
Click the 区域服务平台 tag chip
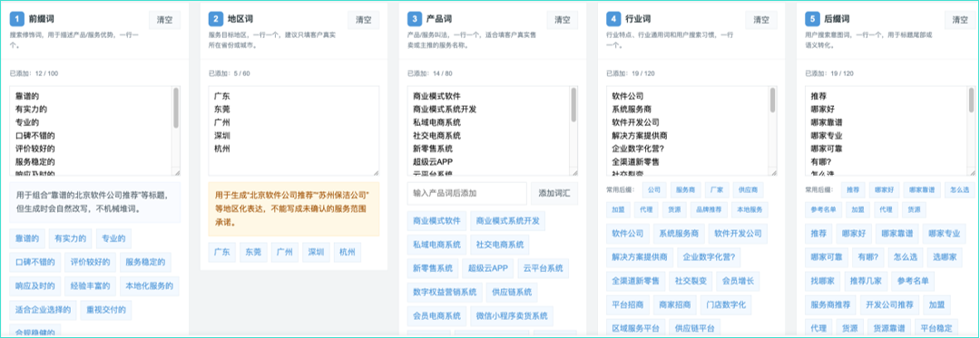(635, 328)
